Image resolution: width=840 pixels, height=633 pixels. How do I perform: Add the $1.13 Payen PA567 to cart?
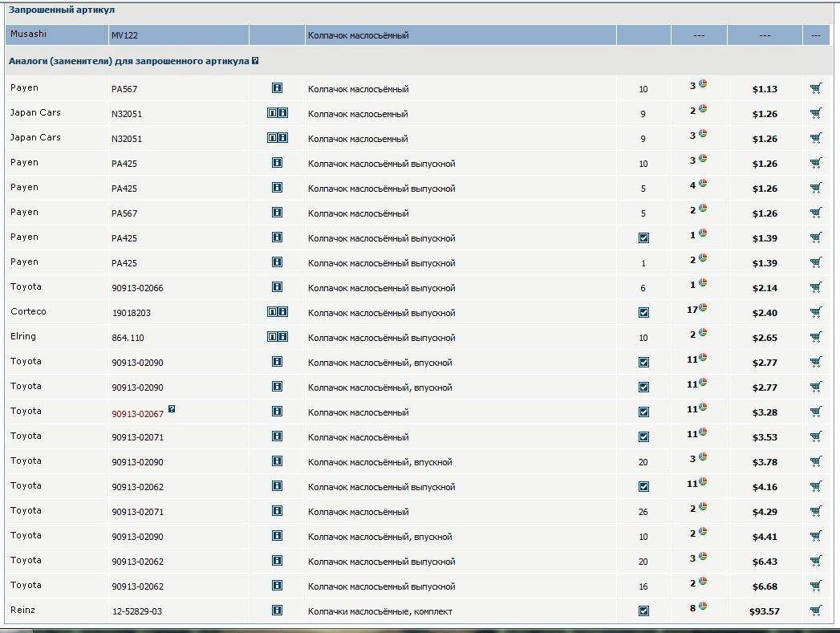(x=816, y=89)
